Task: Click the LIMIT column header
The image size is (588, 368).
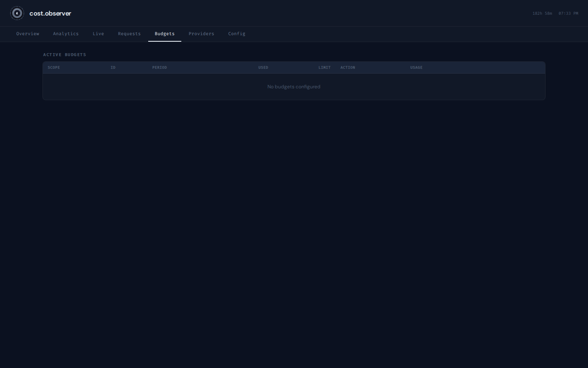Action: pyautogui.click(x=325, y=67)
